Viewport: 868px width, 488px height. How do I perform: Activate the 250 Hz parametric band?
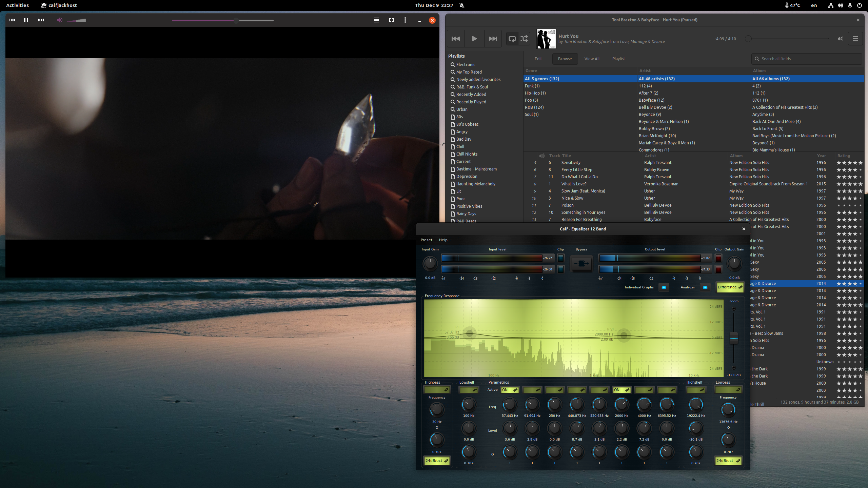[x=554, y=390]
